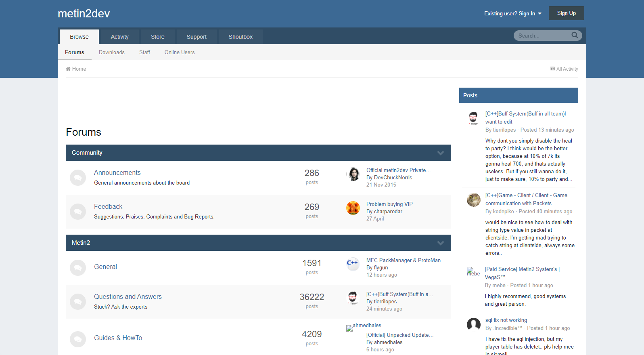Open tierrilopes avatar in Questions and Answers row
This screenshot has width=644, height=355.
point(353,298)
